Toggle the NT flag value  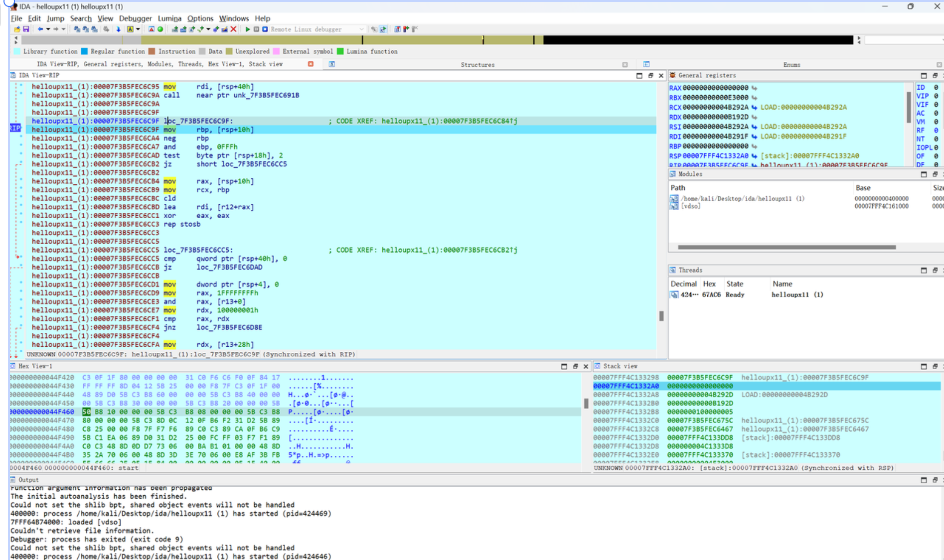[x=936, y=139]
